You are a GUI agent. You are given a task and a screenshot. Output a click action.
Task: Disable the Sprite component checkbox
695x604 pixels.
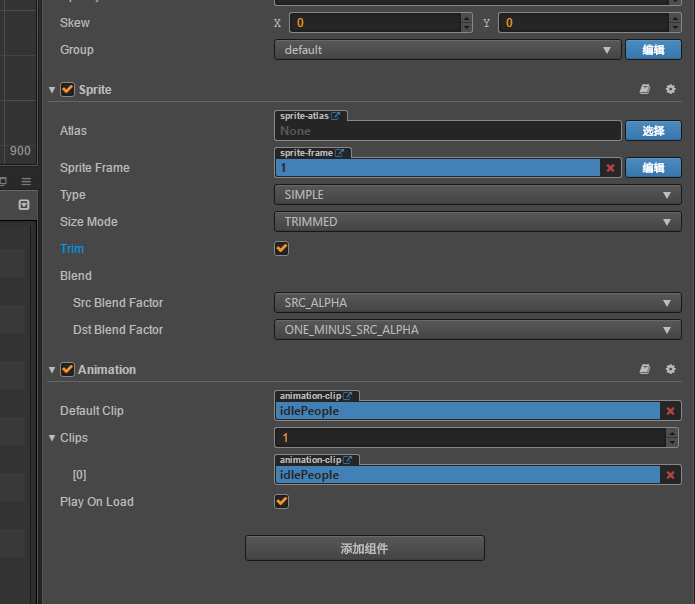67,90
